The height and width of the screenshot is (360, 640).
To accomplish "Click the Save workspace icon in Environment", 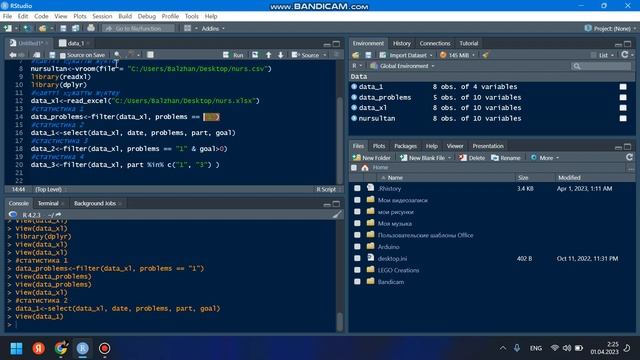I will (368, 55).
